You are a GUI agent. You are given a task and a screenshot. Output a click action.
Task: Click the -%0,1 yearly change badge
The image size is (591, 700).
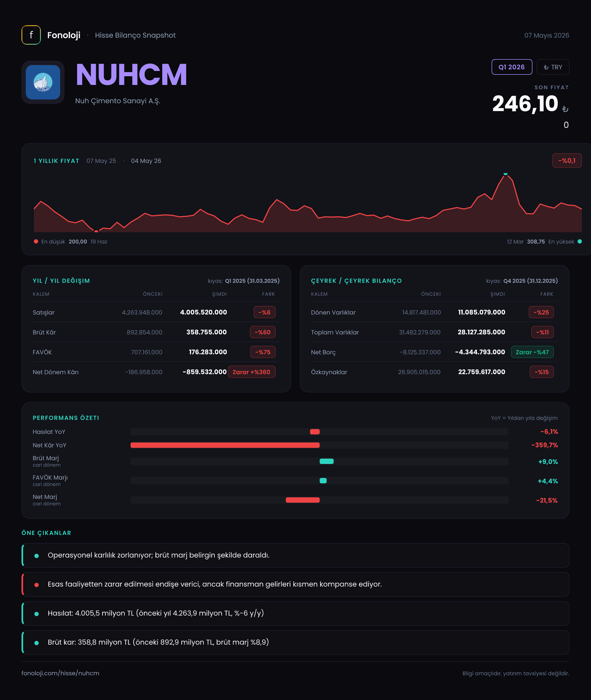pos(567,160)
